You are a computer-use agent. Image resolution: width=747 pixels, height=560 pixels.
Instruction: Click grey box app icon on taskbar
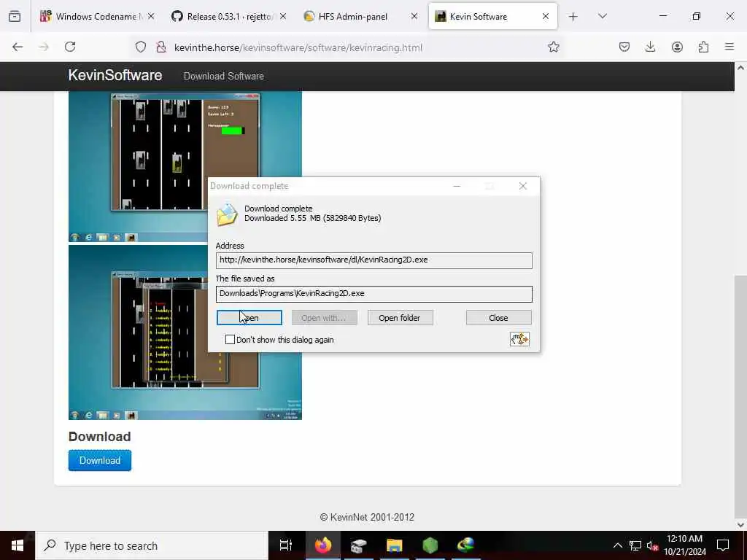(358, 545)
